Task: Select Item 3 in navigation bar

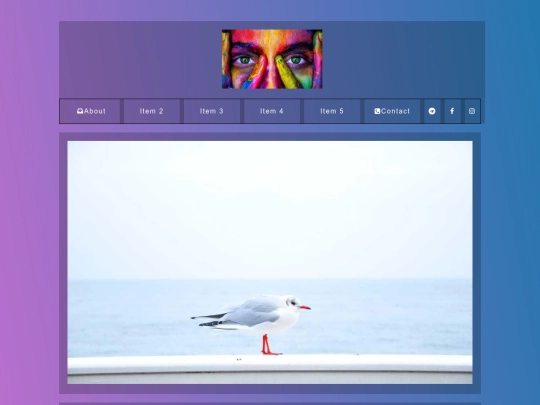Action: (x=212, y=111)
